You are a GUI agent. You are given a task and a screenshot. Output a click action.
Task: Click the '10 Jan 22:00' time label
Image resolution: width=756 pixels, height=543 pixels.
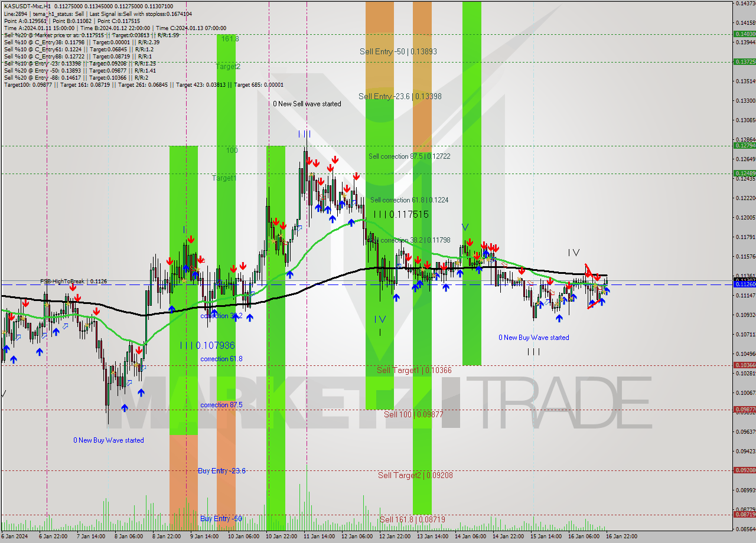tap(280, 537)
